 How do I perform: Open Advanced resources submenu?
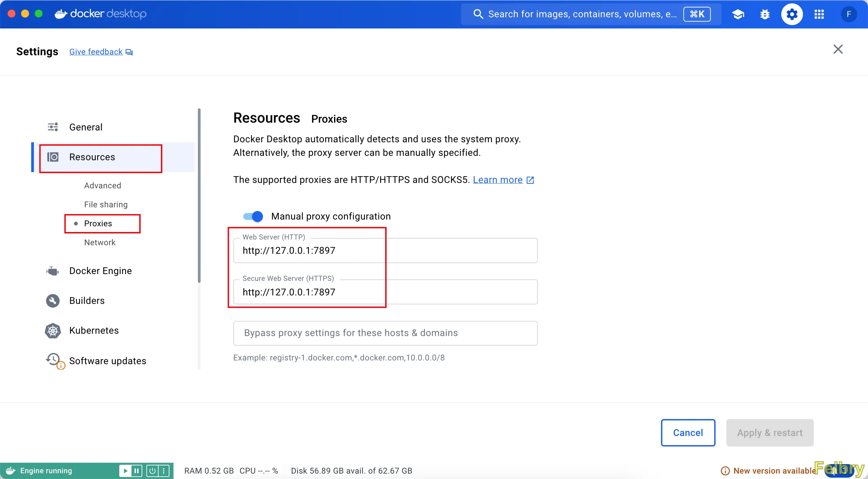tap(103, 186)
